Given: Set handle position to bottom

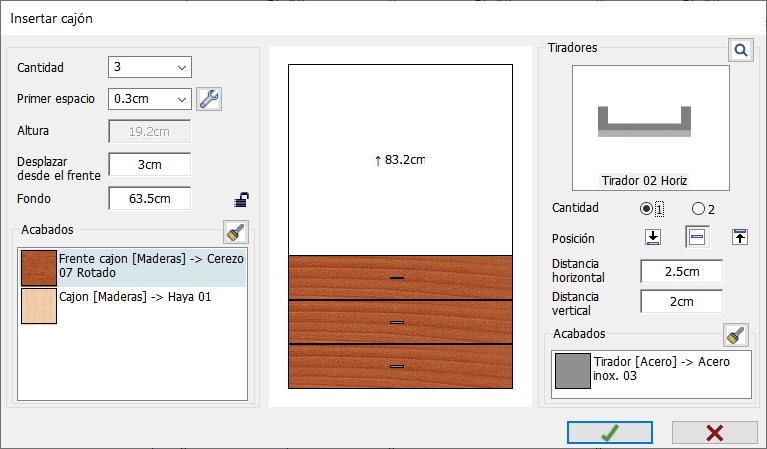Looking at the screenshot, I should click(x=653, y=237).
